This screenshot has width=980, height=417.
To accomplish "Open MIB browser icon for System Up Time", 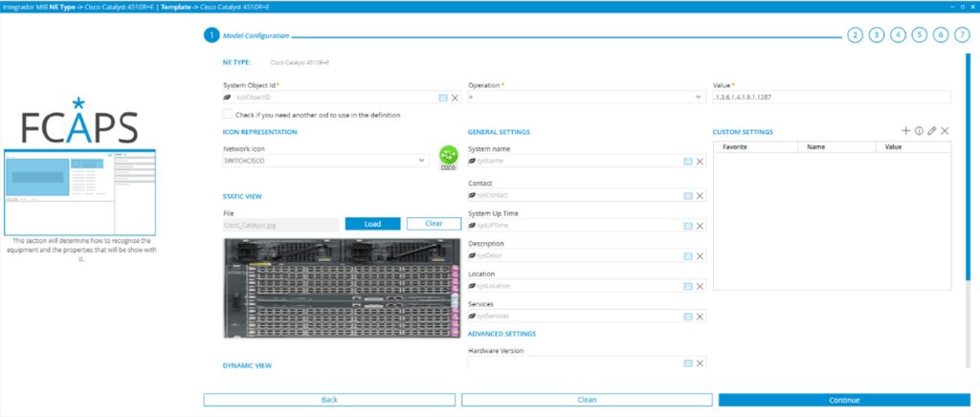I will click(x=687, y=226).
